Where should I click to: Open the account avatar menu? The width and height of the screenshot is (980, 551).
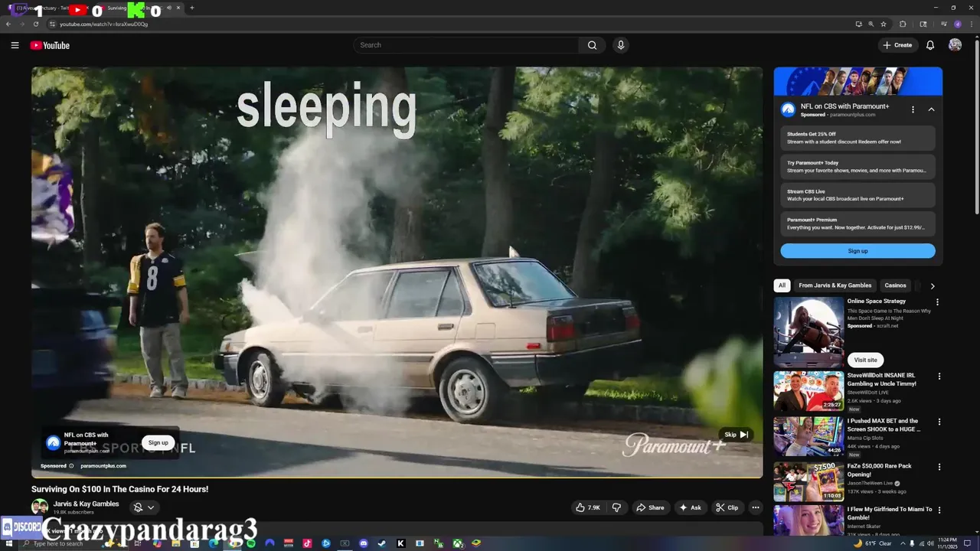[x=955, y=45]
